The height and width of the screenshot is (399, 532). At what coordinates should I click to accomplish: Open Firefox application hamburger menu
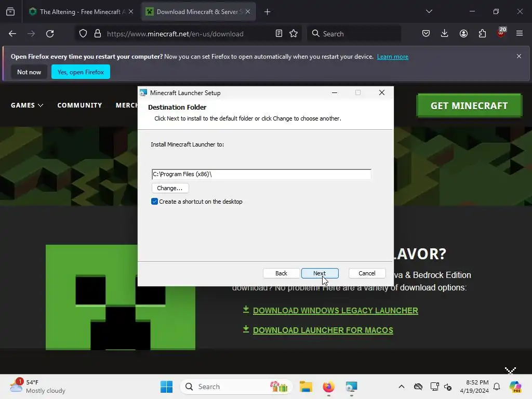tap(520, 34)
